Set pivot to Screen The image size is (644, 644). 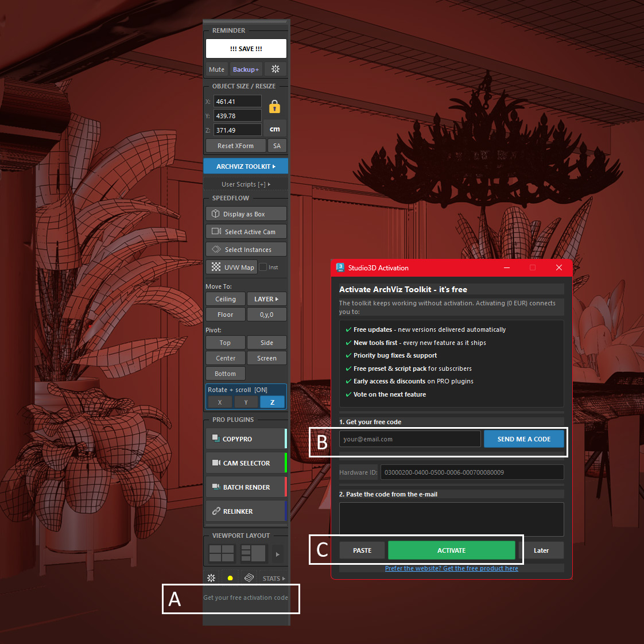[266, 358]
